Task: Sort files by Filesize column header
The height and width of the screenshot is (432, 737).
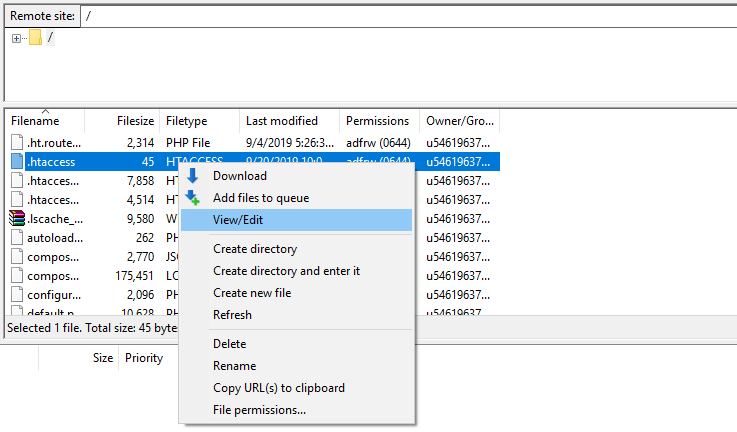Action: (x=135, y=121)
